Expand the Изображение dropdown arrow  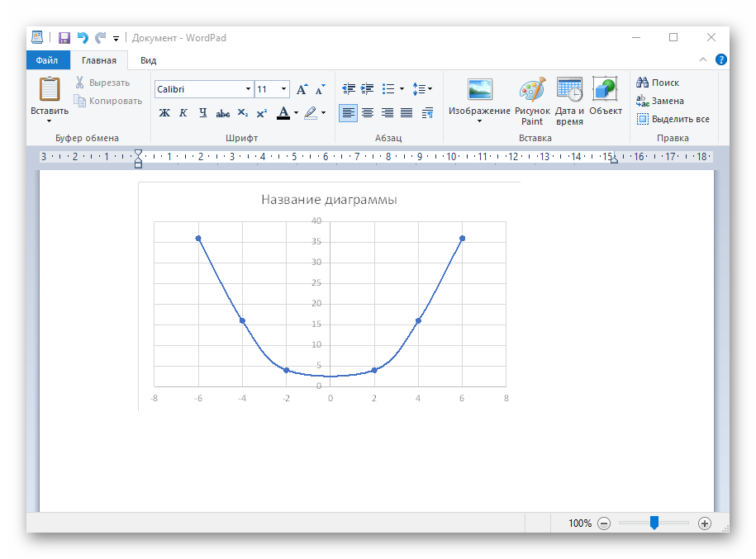tap(479, 121)
